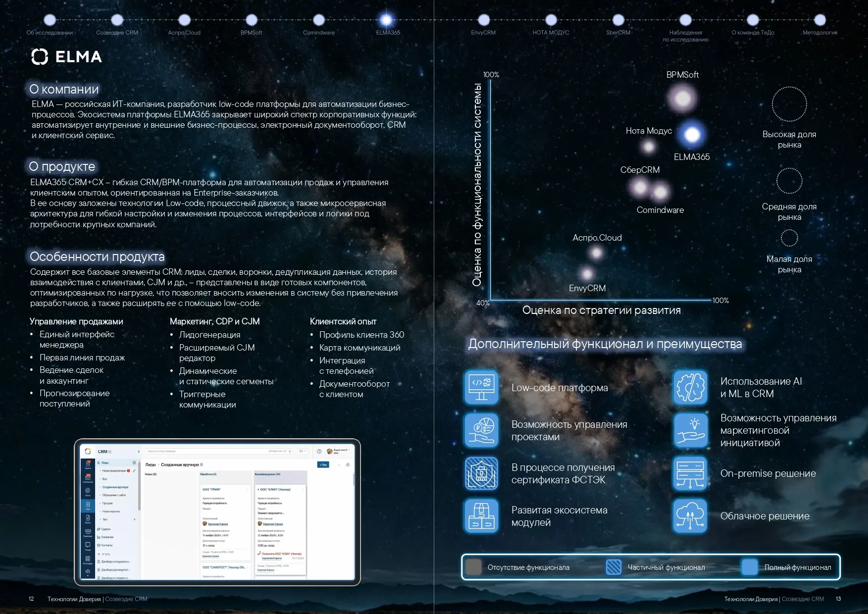
Task: Open the Сообщения icon with red badge
Action: point(88,477)
